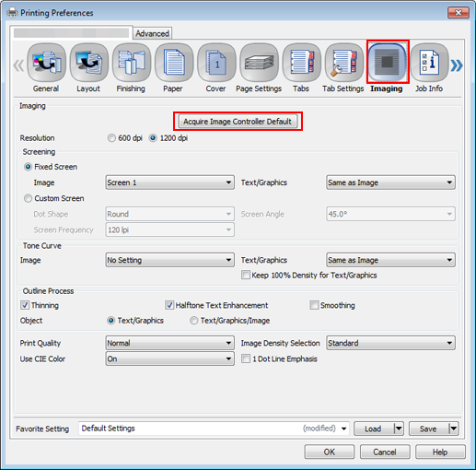Click Acquire Image Controller Default button

[x=238, y=122]
